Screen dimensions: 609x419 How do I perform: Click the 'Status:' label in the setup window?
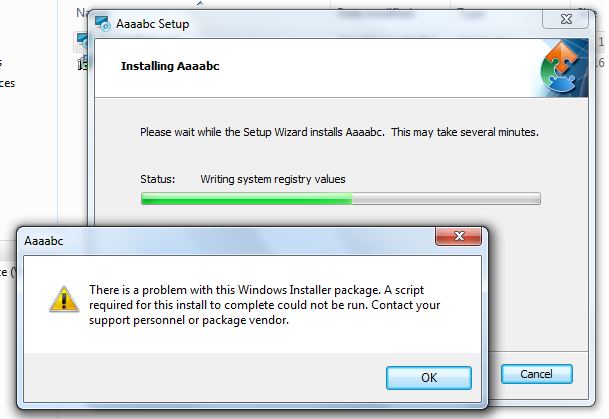[158, 180]
